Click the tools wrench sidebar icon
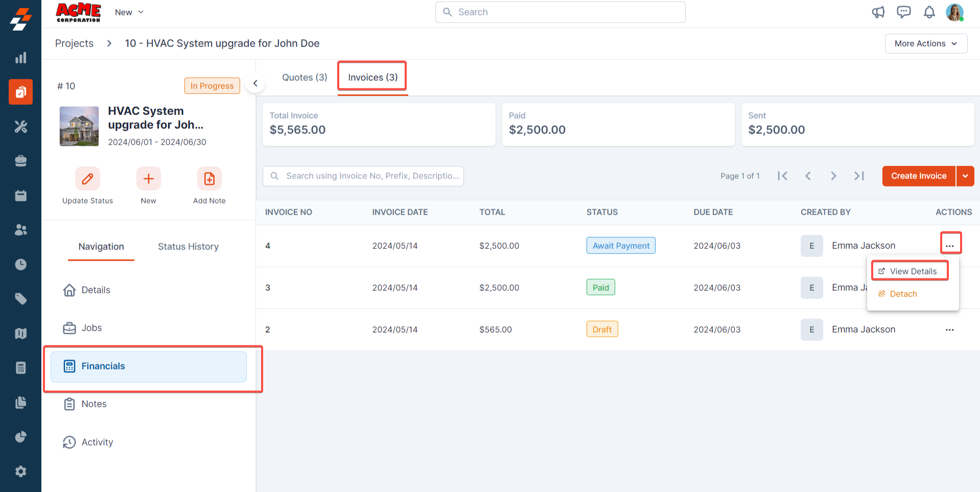 click(x=20, y=127)
